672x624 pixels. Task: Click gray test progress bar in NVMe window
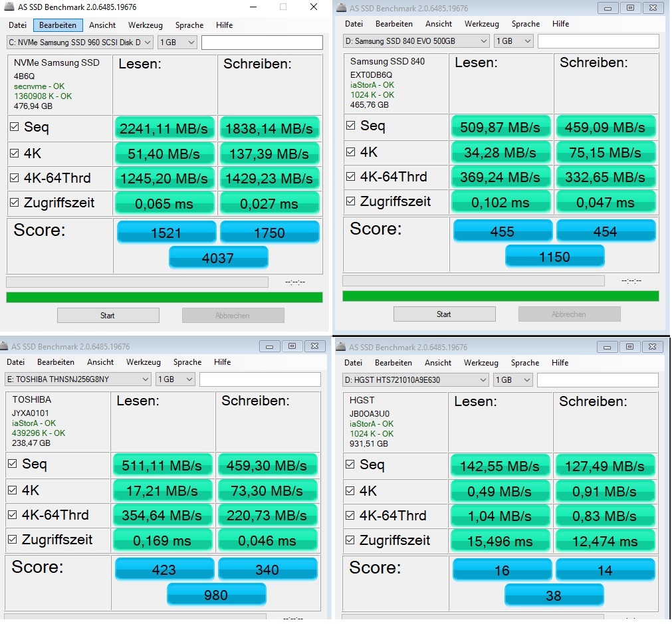pos(137,282)
